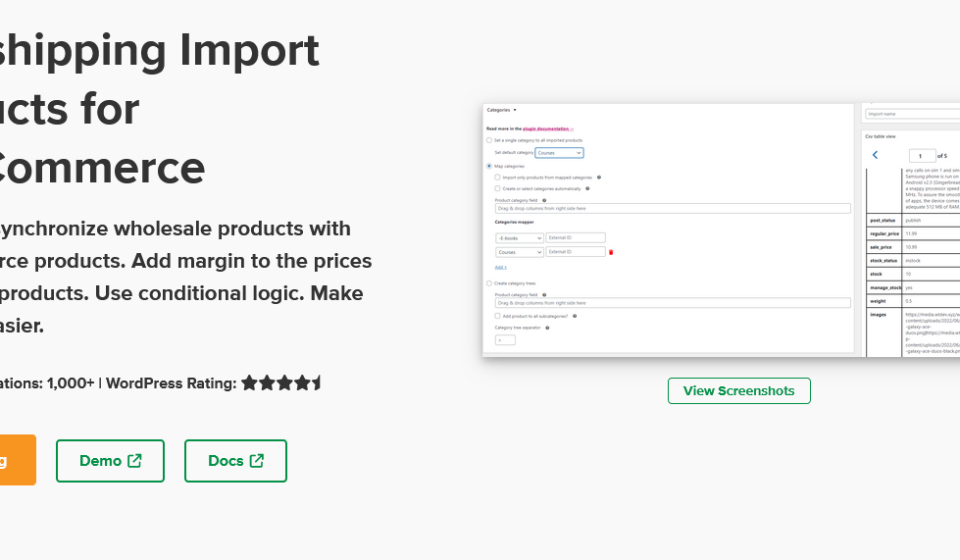Open the 'Set default category' Courses dropdown
The width and height of the screenshot is (960, 560).
point(559,152)
